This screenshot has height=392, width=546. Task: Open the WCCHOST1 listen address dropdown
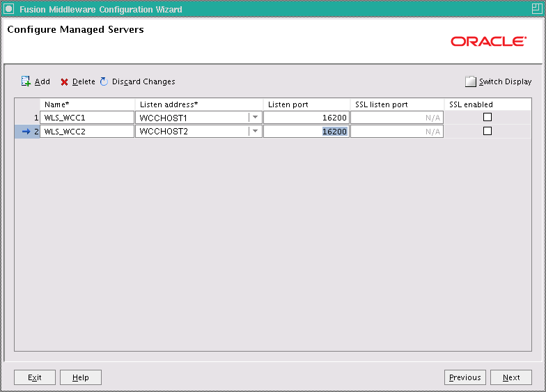click(255, 117)
